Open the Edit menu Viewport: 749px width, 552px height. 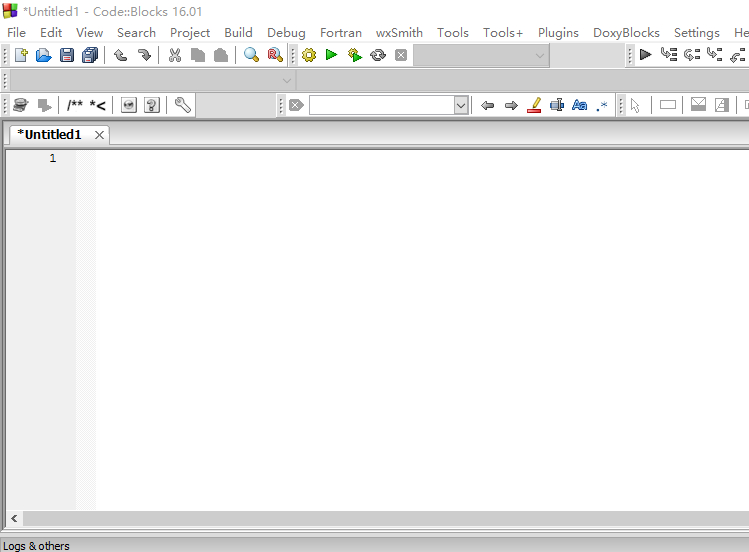point(51,32)
